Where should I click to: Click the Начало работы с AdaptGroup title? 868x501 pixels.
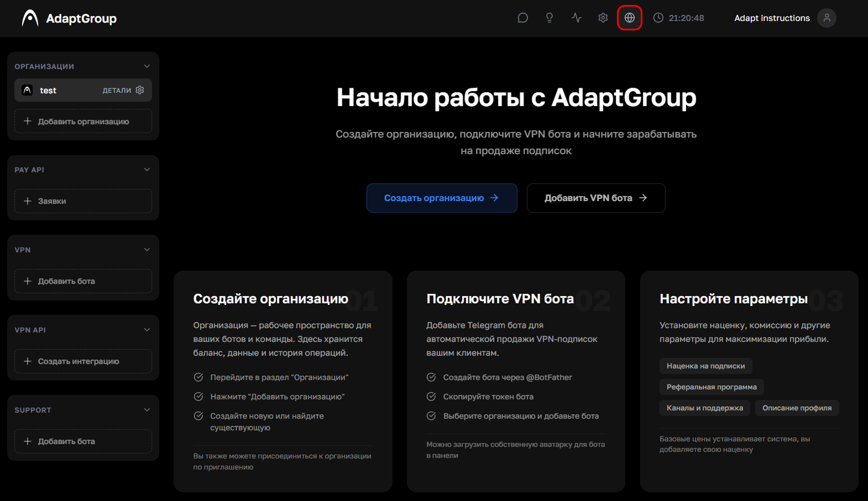[x=516, y=98]
